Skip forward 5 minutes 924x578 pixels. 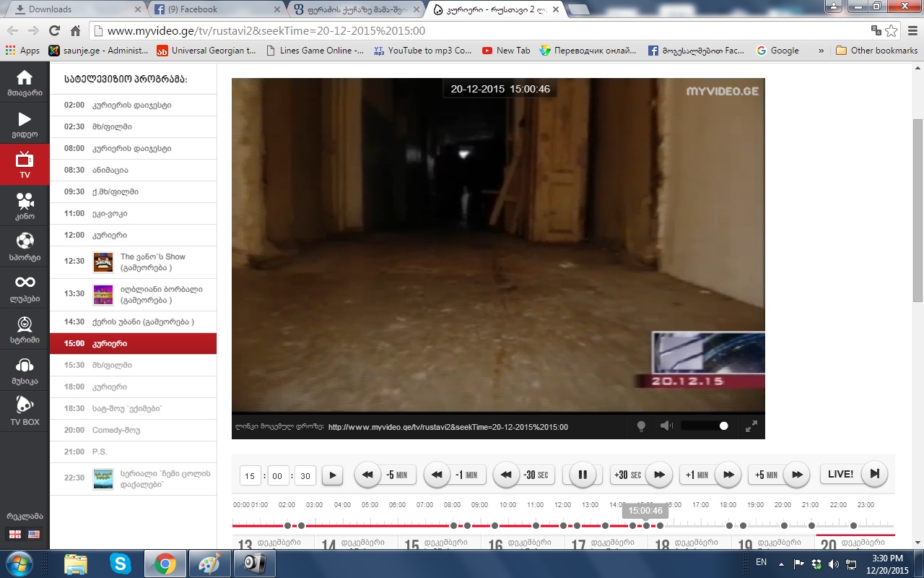[x=780, y=475]
